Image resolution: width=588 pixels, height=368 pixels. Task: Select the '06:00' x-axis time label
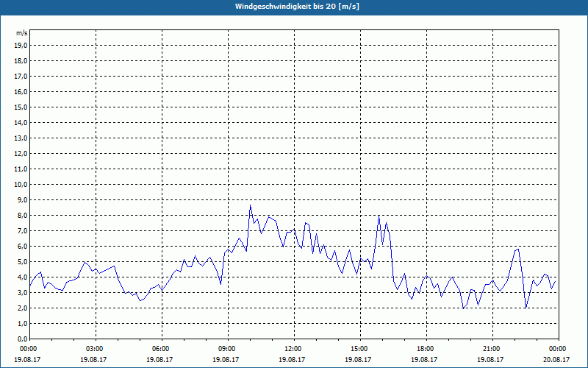pyautogui.click(x=162, y=349)
